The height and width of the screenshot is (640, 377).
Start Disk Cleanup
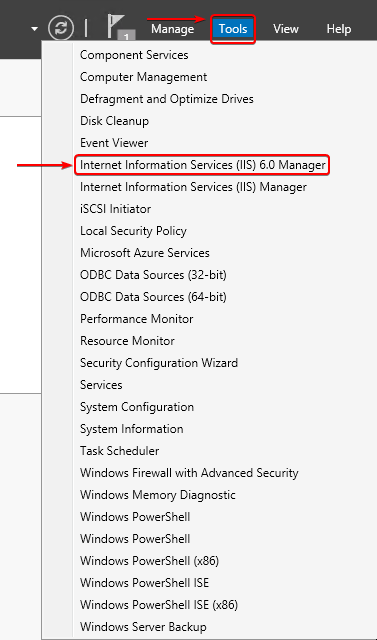coord(114,121)
